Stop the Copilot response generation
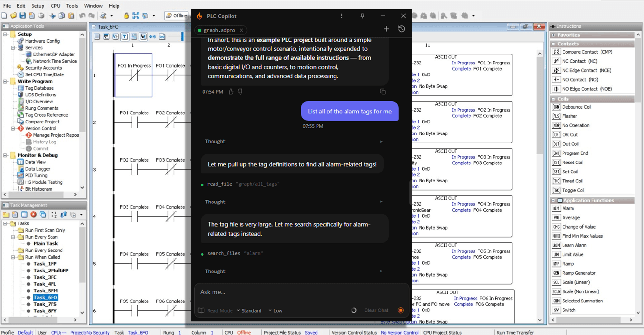The height and width of the screenshot is (335, 644). [x=401, y=310]
